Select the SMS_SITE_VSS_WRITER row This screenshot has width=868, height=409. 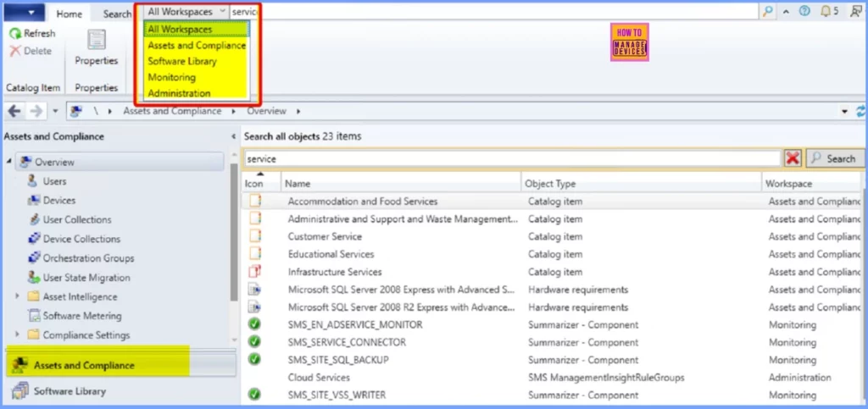[x=552, y=395]
